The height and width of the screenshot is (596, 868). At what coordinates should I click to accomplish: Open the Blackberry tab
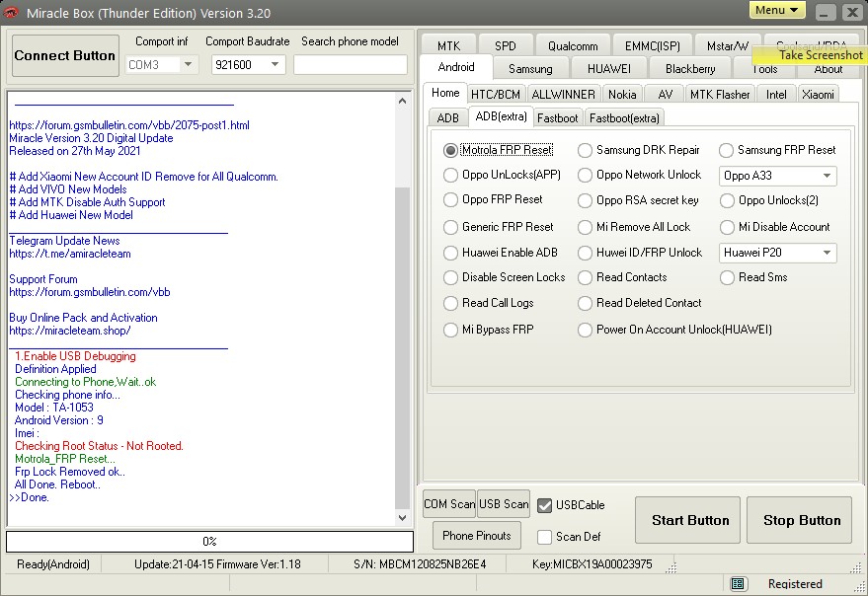690,69
